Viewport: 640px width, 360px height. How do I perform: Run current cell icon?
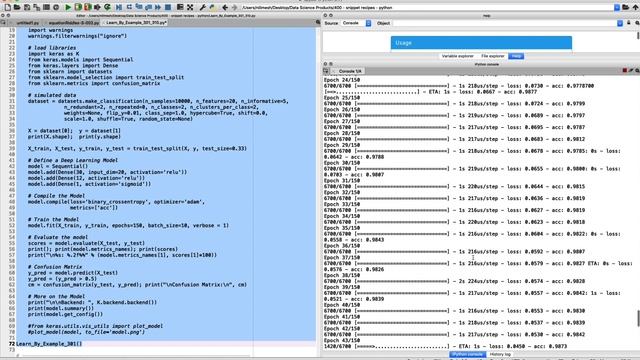pos(78,7)
